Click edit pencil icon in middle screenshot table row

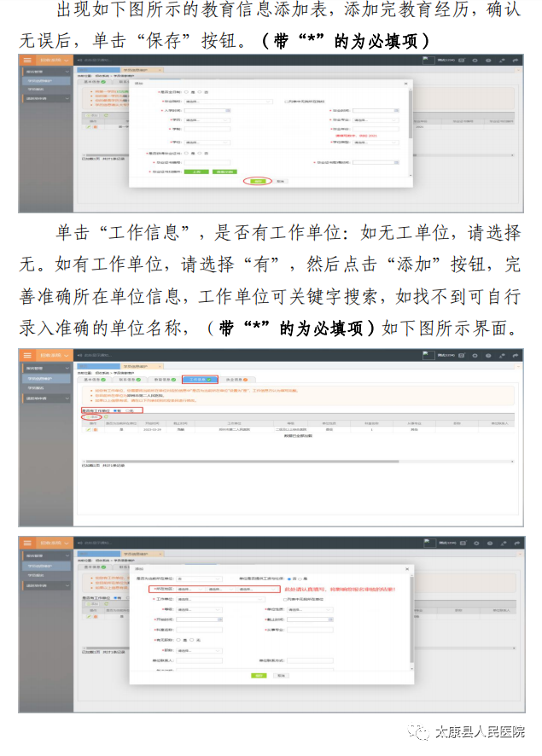[x=89, y=429]
